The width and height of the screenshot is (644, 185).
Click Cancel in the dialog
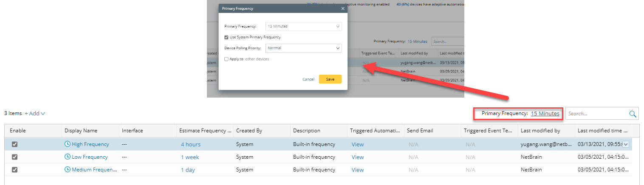click(x=308, y=79)
